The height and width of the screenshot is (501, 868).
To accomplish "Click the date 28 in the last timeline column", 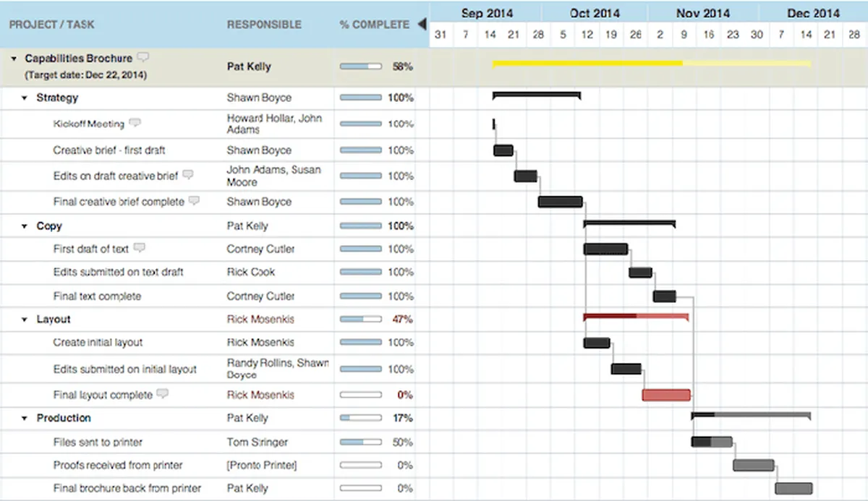I will (x=855, y=35).
